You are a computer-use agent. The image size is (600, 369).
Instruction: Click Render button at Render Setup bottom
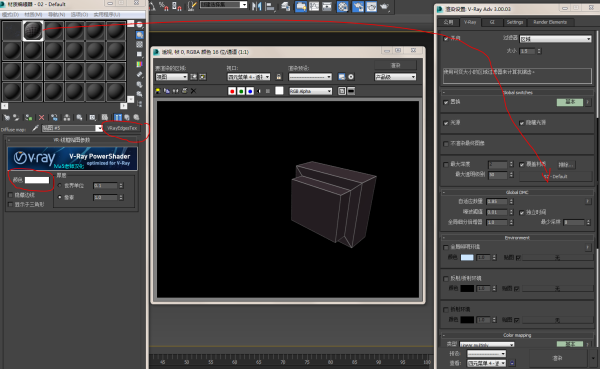pos(558,358)
